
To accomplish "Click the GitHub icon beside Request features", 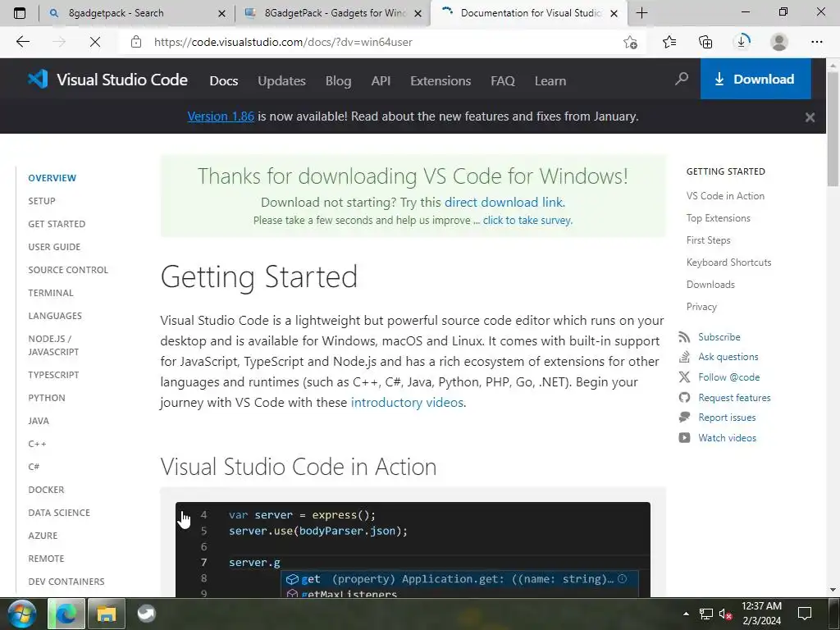I will [684, 398].
